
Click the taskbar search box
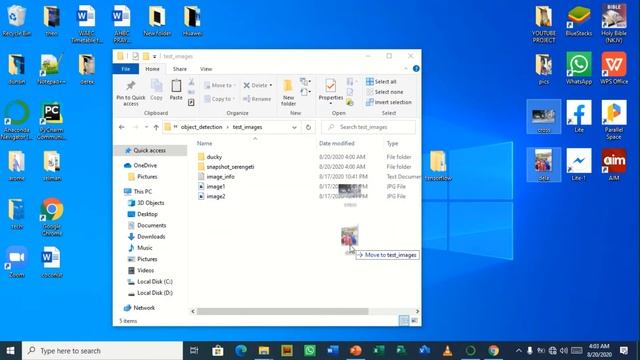click(102, 351)
